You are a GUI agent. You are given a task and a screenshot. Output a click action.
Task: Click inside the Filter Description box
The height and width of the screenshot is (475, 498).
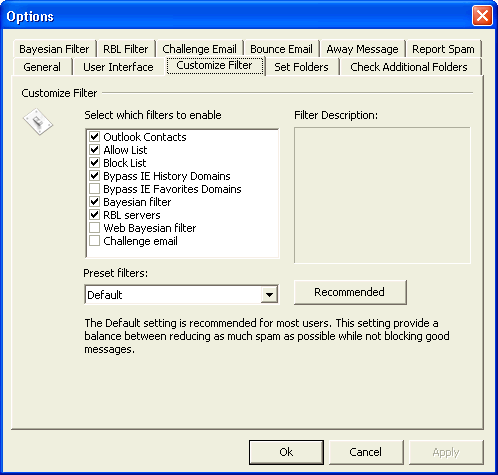pos(382,195)
